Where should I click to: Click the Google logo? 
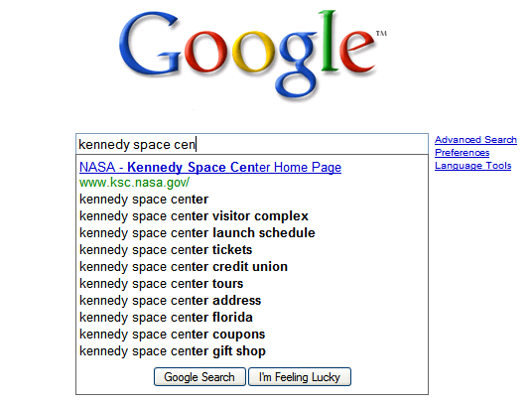point(253,55)
